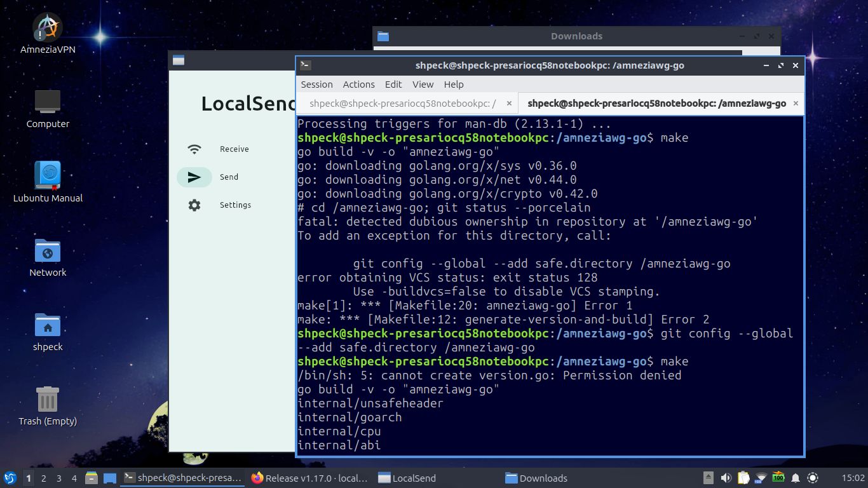The width and height of the screenshot is (868, 488).
Task: Click the LocalSend window title bar icon
Action: [x=179, y=60]
